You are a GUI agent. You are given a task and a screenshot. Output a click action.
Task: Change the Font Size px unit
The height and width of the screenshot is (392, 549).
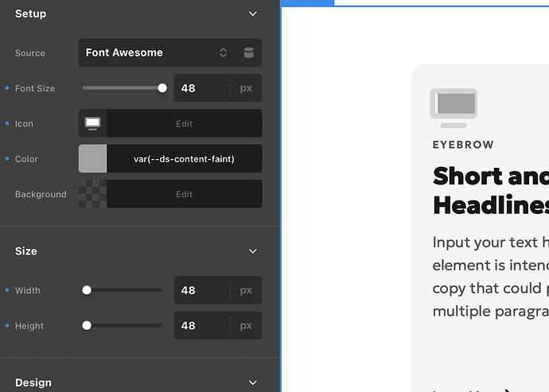pyautogui.click(x=246, y=88)
